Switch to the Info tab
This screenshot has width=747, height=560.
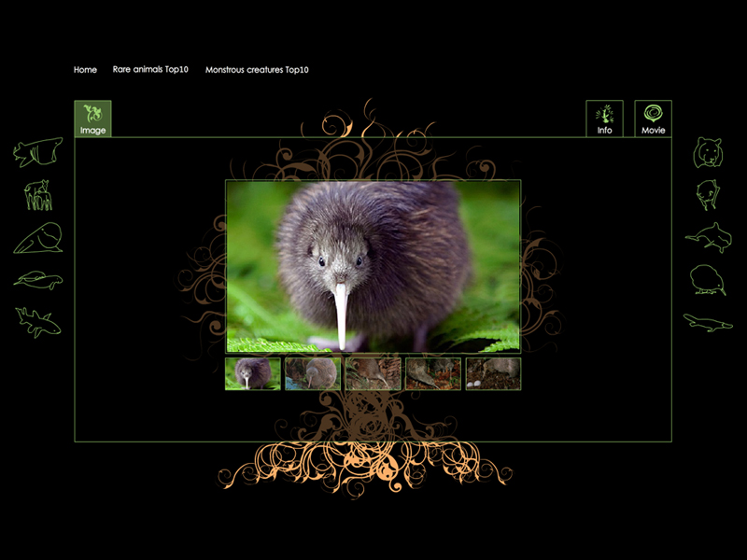click(604, 119)
